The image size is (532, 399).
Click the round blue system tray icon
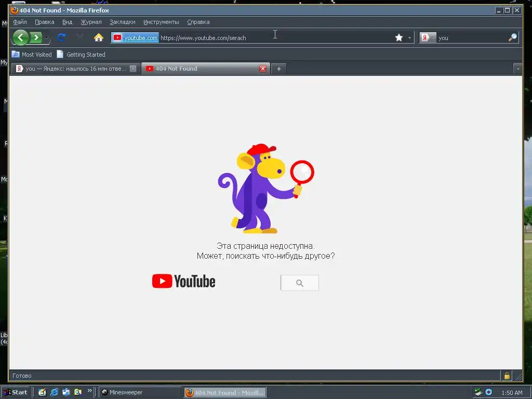[488, 392]
